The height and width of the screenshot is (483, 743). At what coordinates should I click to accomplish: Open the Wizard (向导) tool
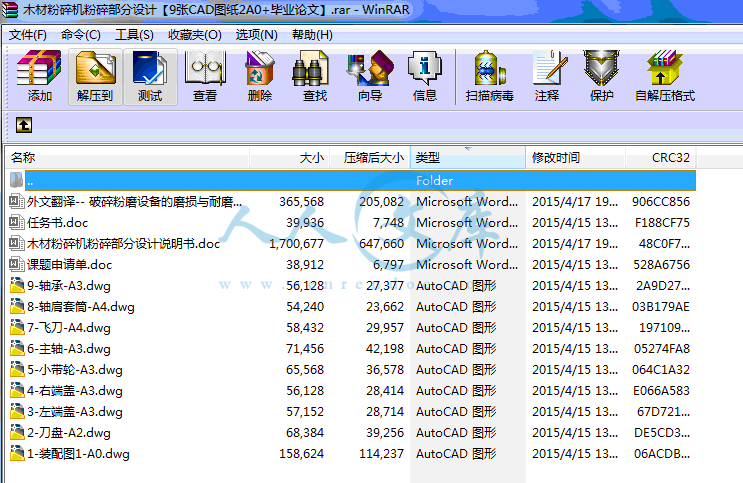click(370, 68)
